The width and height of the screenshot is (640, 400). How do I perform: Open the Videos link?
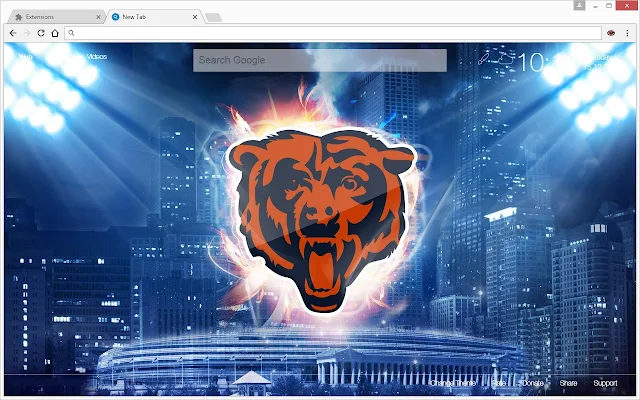(x=96, y=57)
